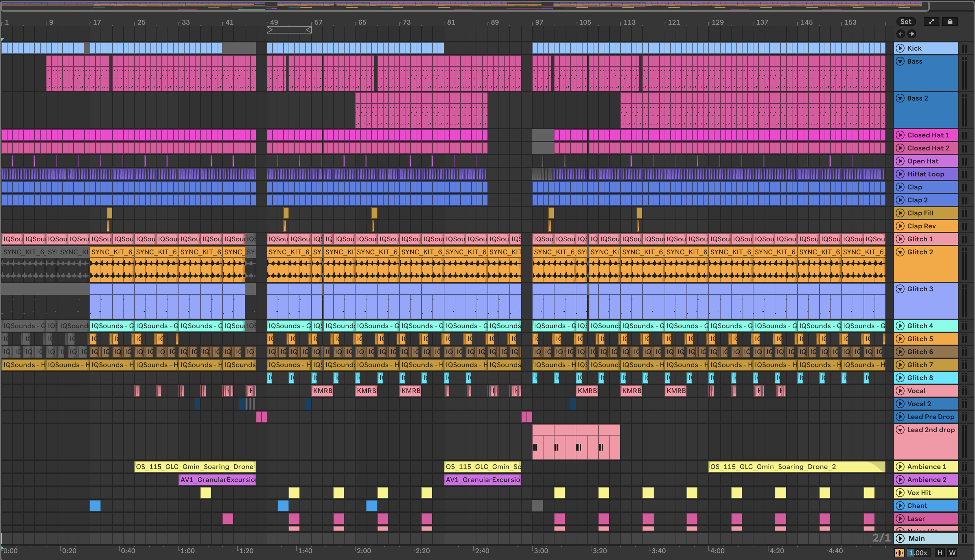
Task: Click the H optimize height button
Action: (x=939, y=553)
